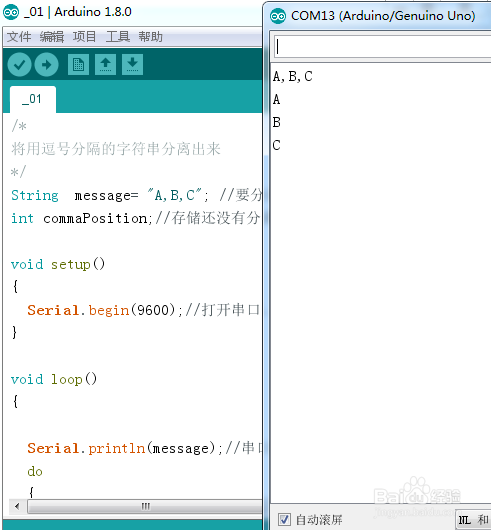Open the 编辑 menu
Viewport: 491px width, 530px height.
[x=52, y=37]
